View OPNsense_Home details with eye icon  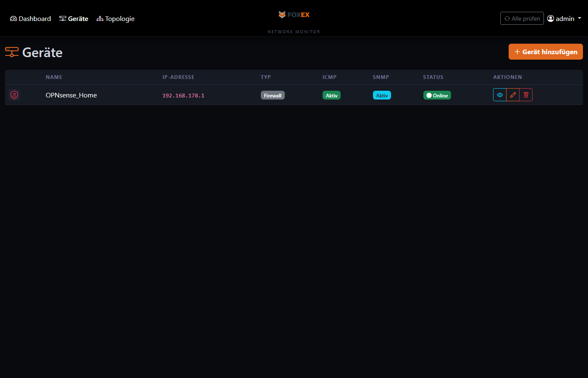500,95
